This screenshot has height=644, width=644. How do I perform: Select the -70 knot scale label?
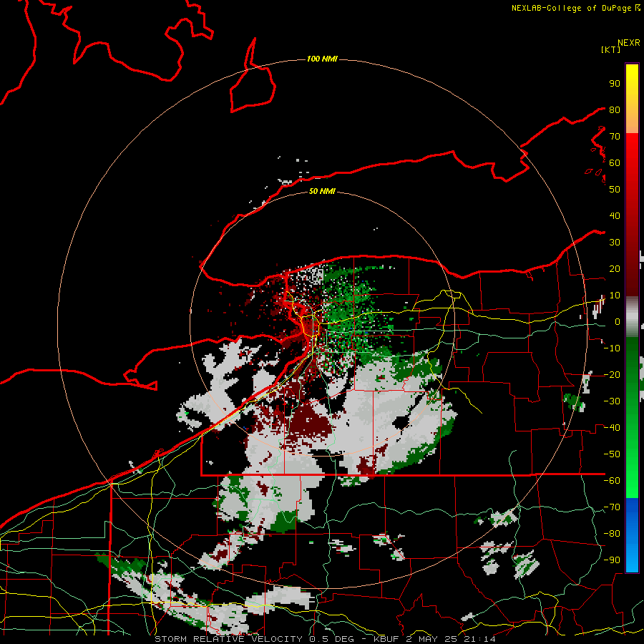click(x=612, y=507)
